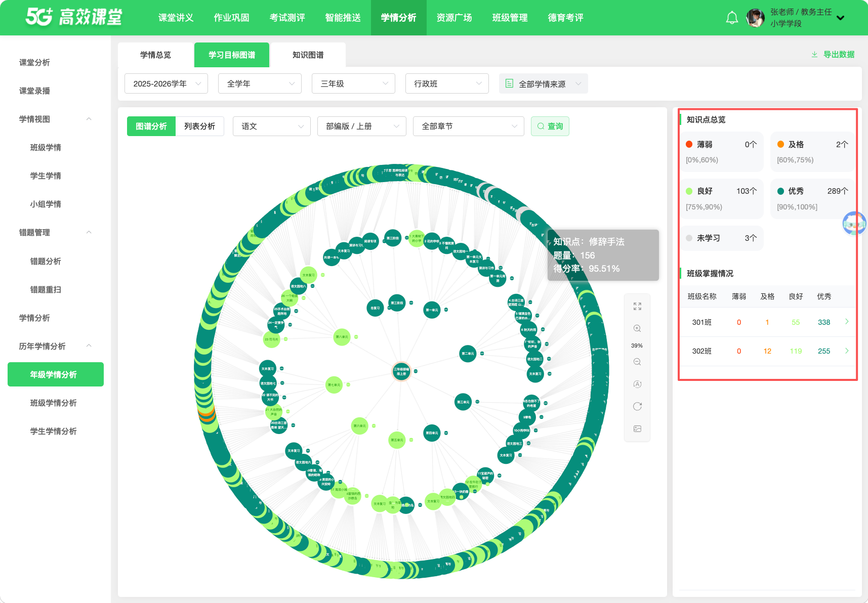Select the 第三单元 graph node
Viewport: 868px width, 603px height.
tap(463, 402)
